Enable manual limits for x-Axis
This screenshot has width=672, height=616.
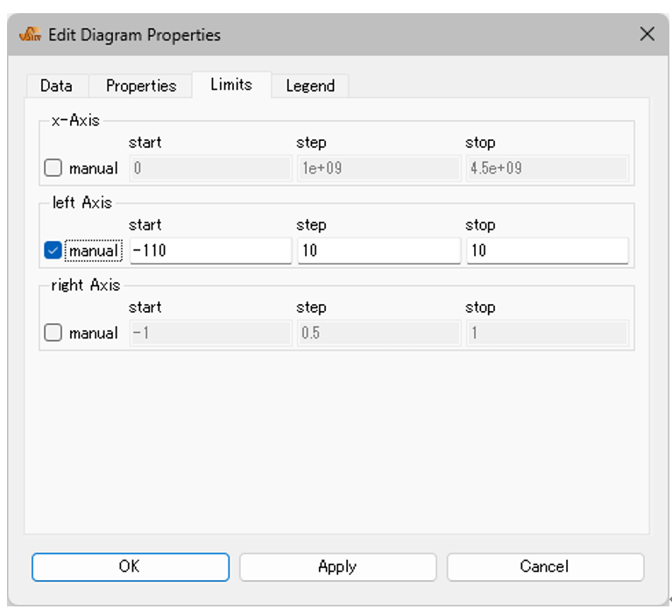(x=53, y=167)
